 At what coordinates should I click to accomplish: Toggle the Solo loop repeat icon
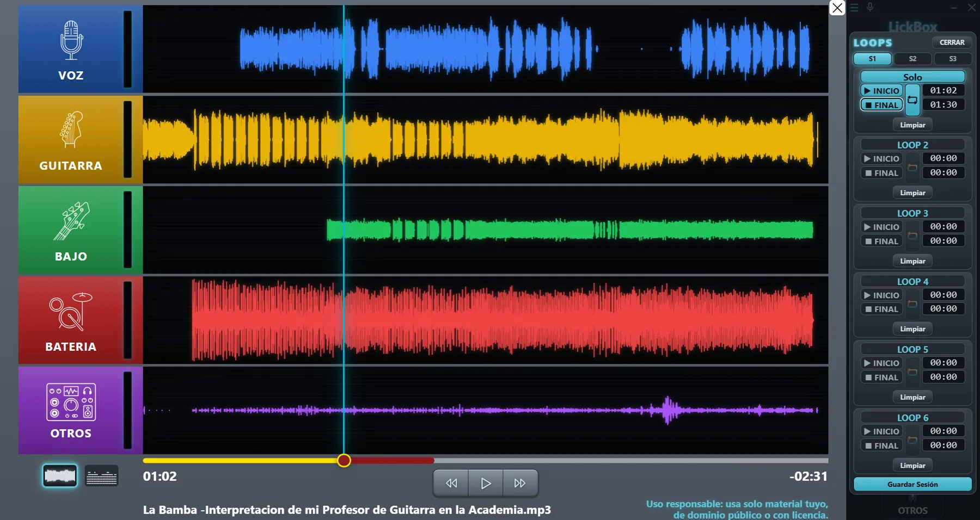(x=912, y=100)
